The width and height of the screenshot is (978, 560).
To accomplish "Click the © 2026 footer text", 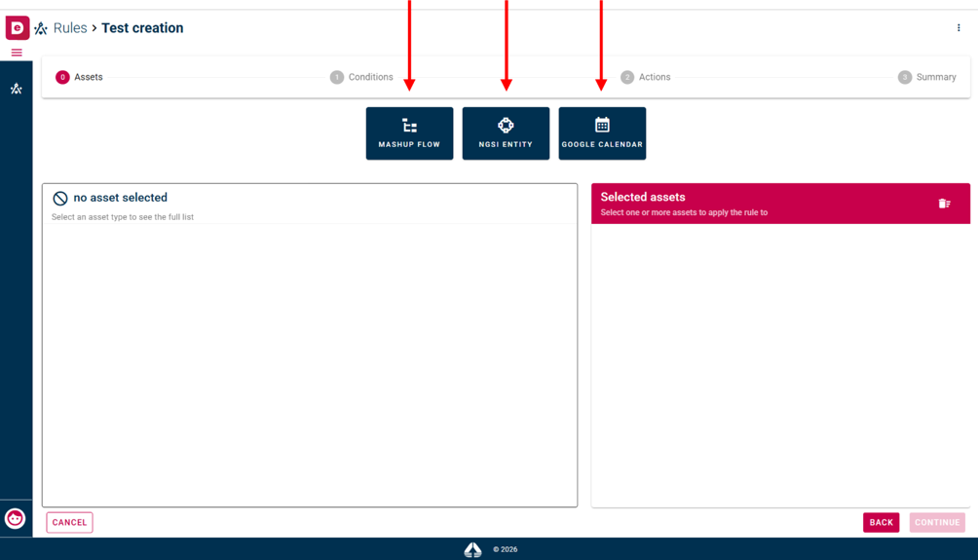I will coord(506,549).
